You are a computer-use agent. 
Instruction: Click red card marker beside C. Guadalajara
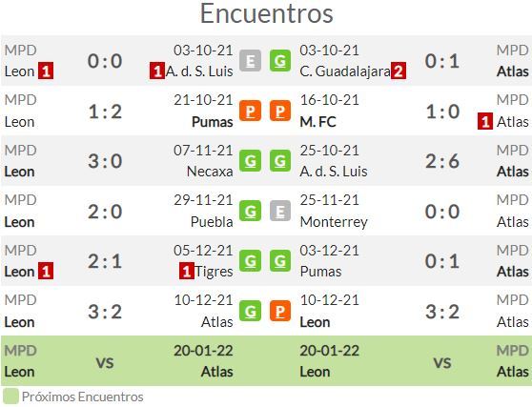pyautogui.click(x=399, y=71)
